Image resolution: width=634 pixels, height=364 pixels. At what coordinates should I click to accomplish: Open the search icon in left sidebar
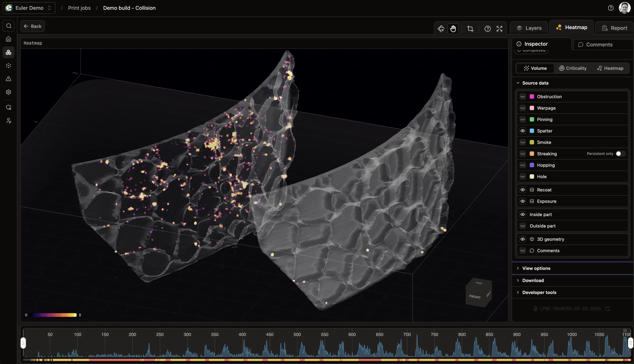(8, 26)
